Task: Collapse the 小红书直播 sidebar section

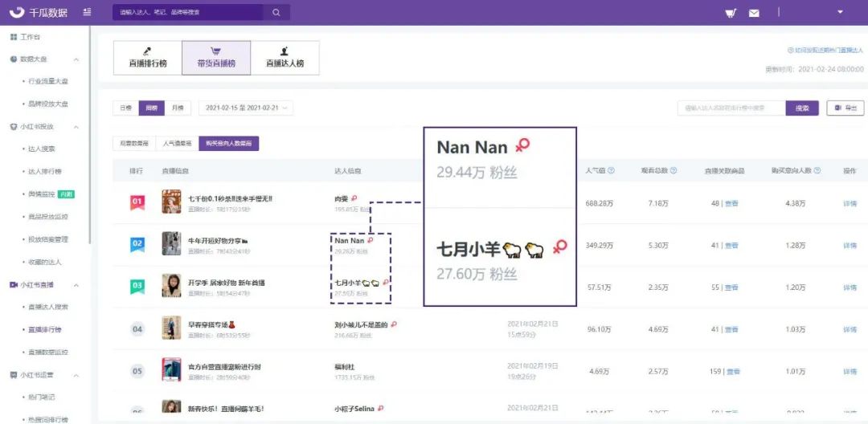Action: tap(76, 285)
